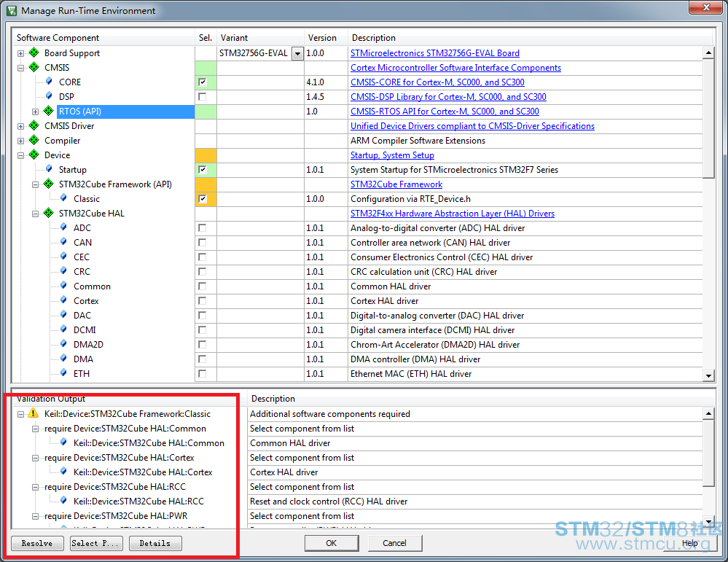Viewport: 728px width, 562px height.
Task: Click the STM32Cube Framework (API) diamond icon
Action: 49,184
